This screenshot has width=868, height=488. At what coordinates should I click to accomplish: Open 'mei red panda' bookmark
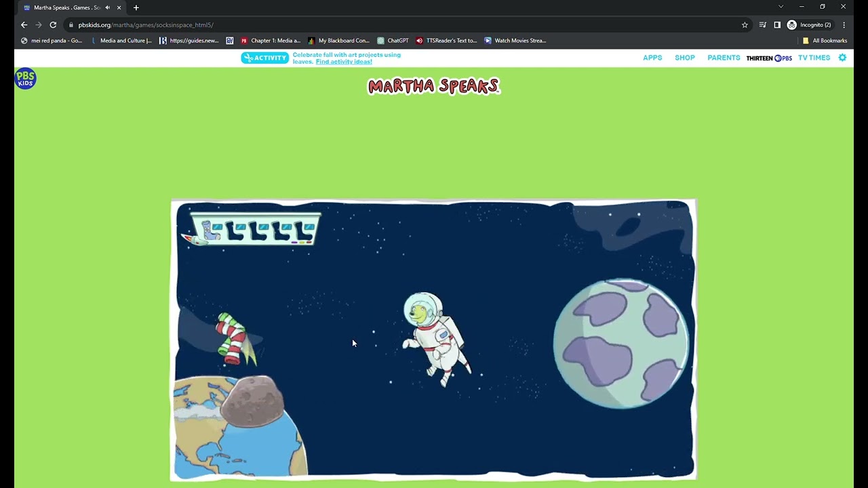[52, 41]
